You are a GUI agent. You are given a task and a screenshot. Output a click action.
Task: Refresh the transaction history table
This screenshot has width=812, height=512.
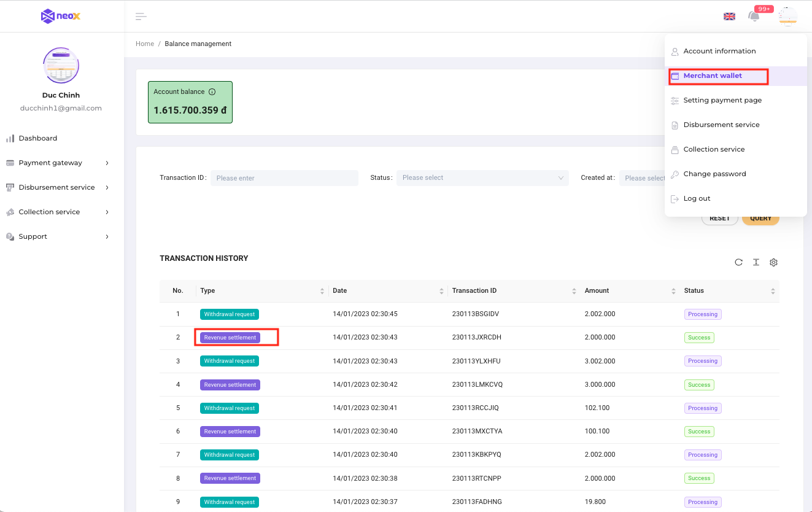739,263
